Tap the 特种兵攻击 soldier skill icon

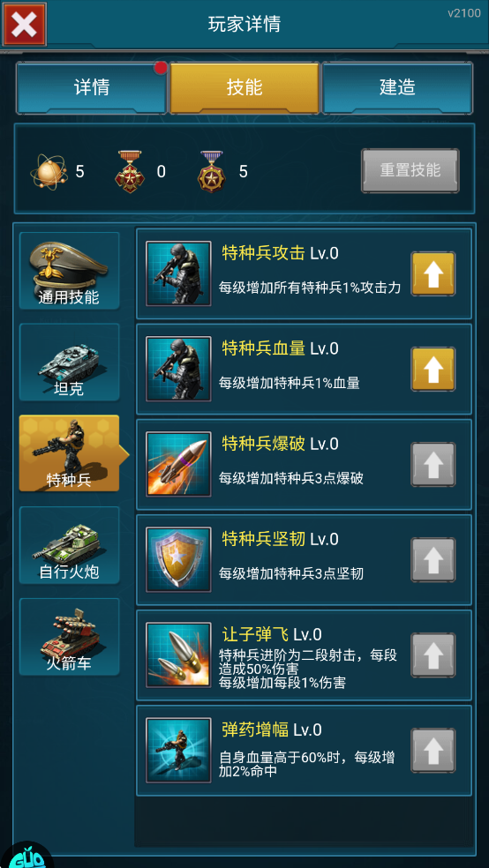click(x=178, y=273)
